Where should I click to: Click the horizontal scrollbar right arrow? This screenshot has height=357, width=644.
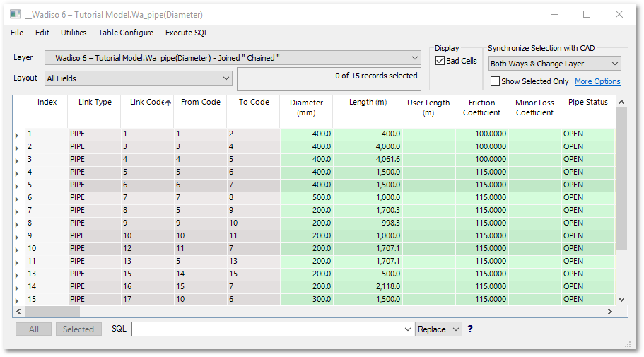(x=610, y=311)
